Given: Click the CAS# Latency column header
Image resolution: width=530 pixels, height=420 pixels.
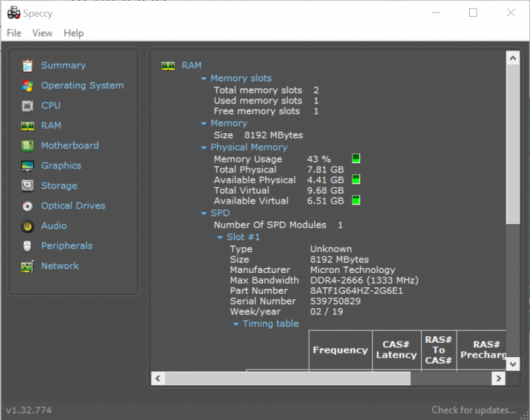Looking at the screenshot, I should [396, 350].
